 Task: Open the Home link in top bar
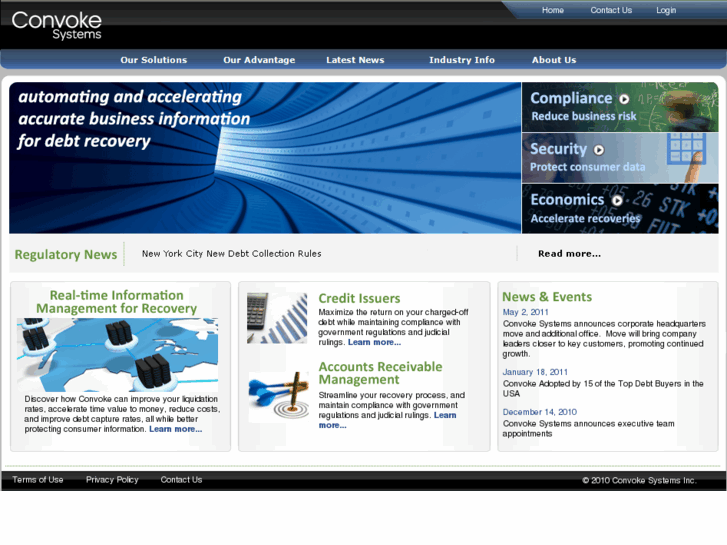point(553,10)
